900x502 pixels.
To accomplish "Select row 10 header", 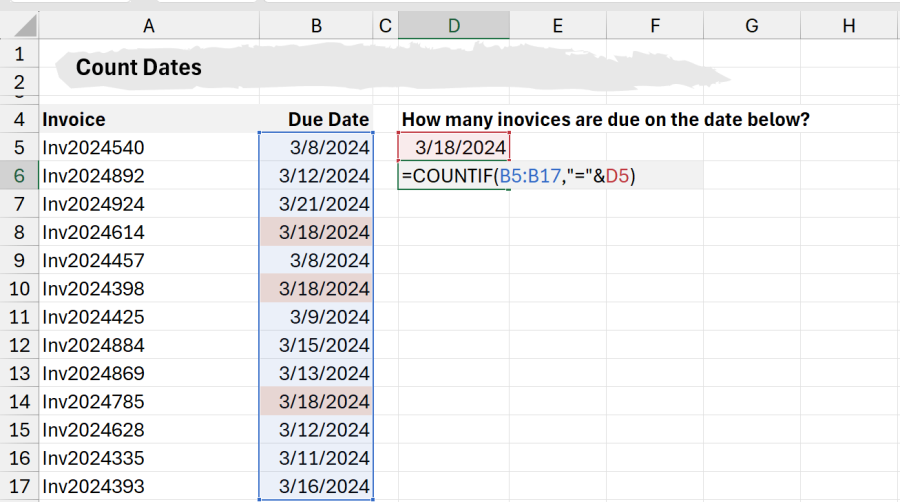I will [x=20, y=289].
